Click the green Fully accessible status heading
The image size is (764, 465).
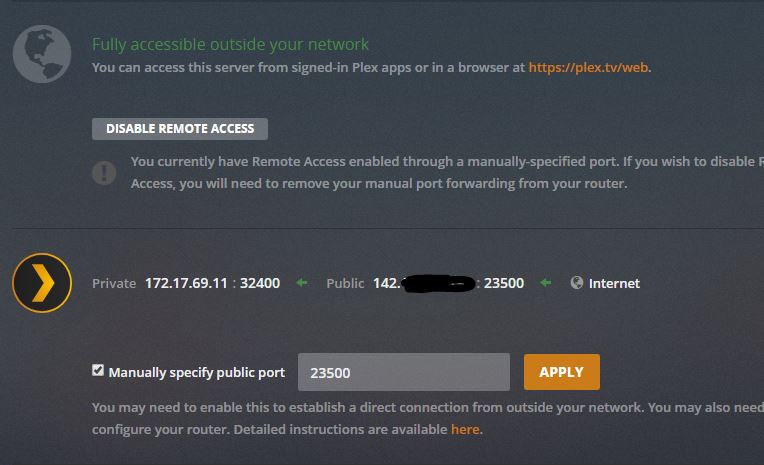pos(230,44)
